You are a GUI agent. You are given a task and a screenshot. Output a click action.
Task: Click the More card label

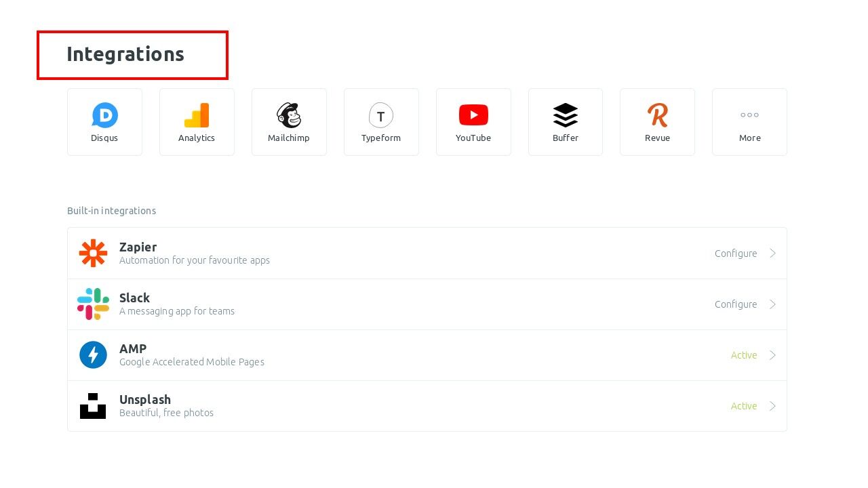[x=750, y=138]
